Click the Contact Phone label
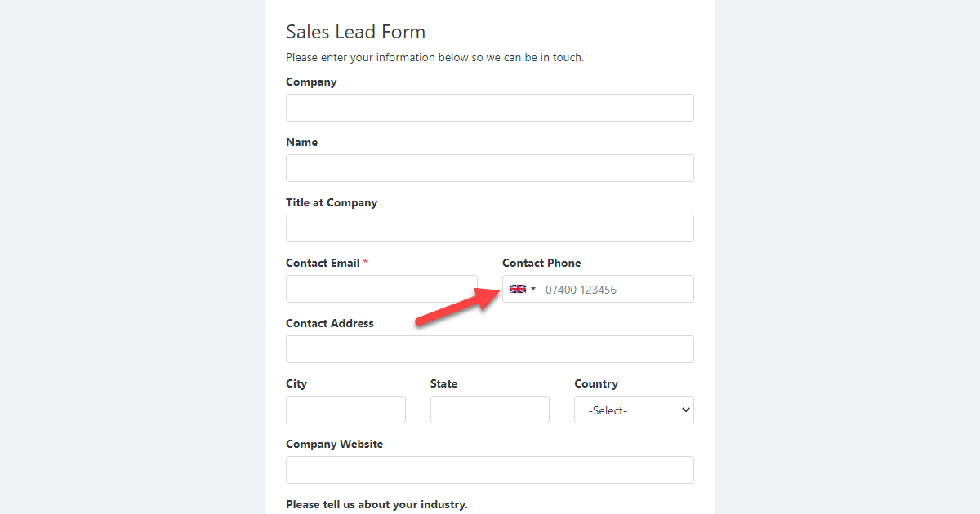The width and height of the screenshot is (980, 514). (x=541, y=263)
